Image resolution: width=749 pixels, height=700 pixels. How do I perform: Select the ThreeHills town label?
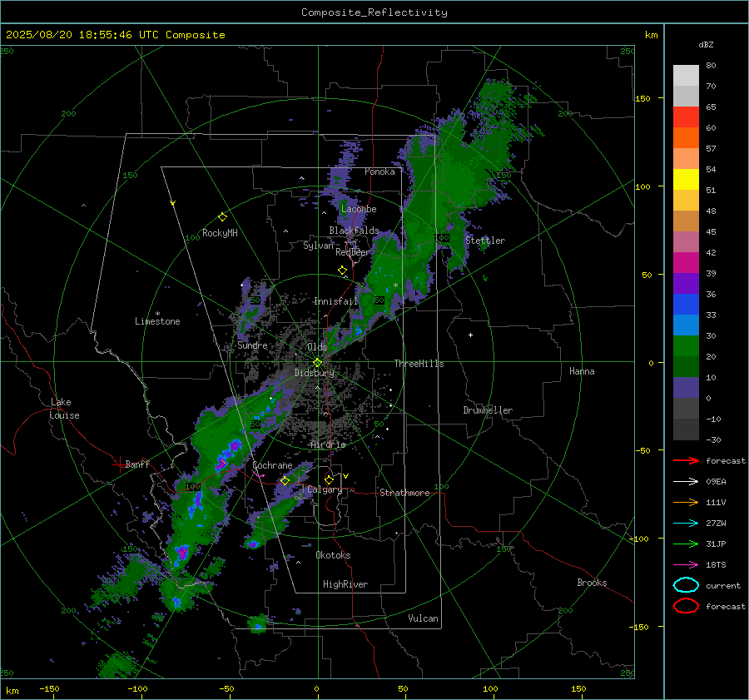coord(419,364)
